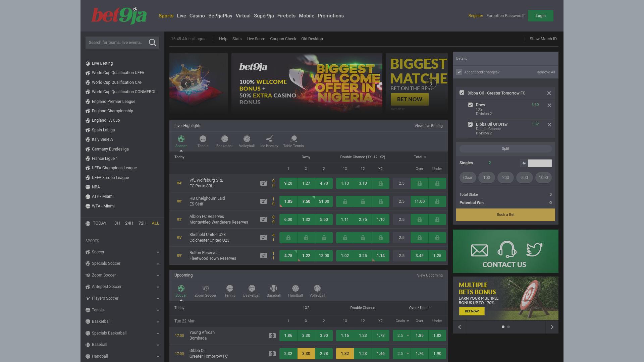Screen dimensions: 644x362
Task: Open the Contact Us banner
Action: [505, 251]
